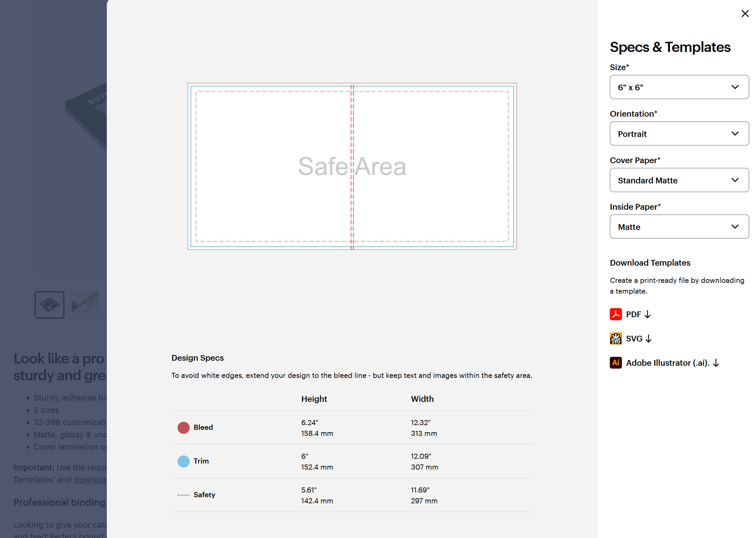Click the Adobe Illustrator template icon

pos(616,363)
